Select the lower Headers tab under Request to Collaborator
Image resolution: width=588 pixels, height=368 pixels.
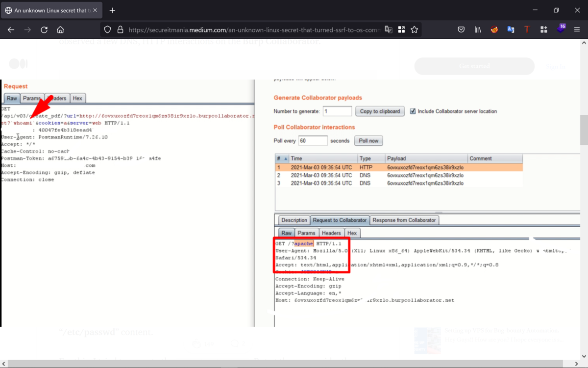pos(332,233)
